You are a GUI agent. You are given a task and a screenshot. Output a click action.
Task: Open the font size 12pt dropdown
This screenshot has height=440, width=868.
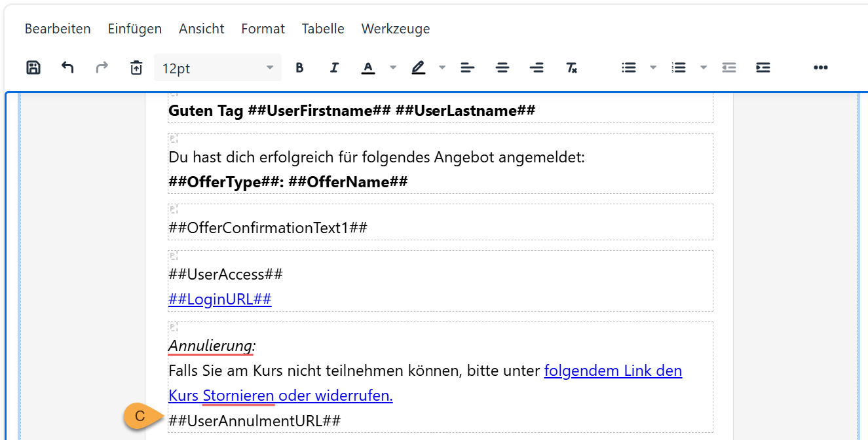click(218, 67)
